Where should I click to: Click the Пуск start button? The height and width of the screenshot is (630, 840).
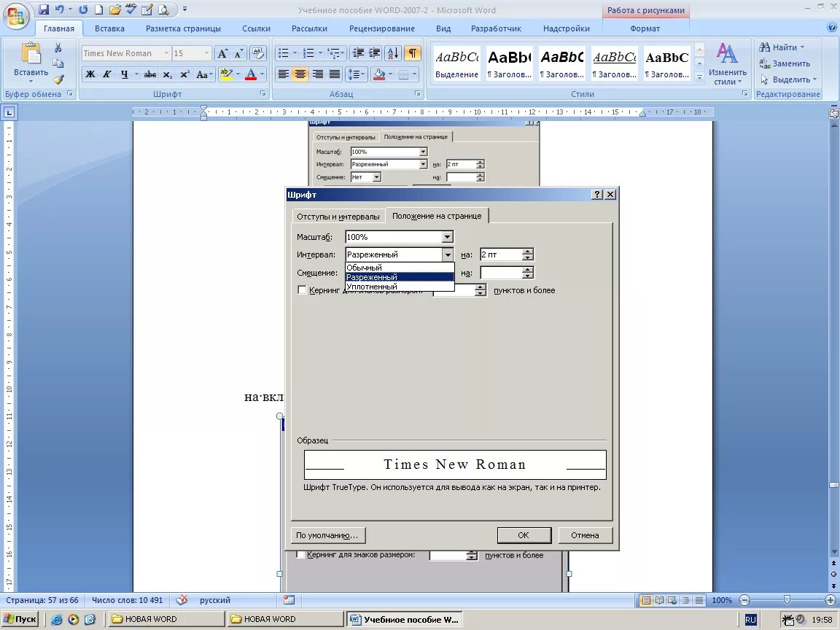(20, 619)
